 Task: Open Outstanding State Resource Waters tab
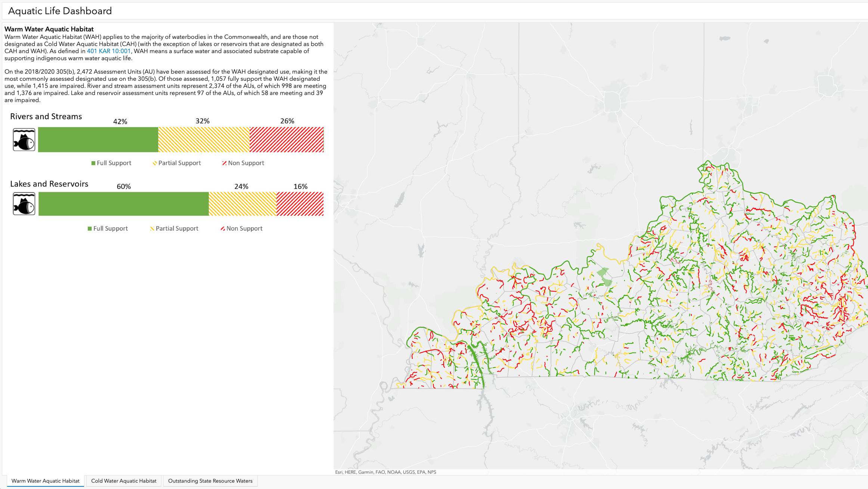[210, 481]
